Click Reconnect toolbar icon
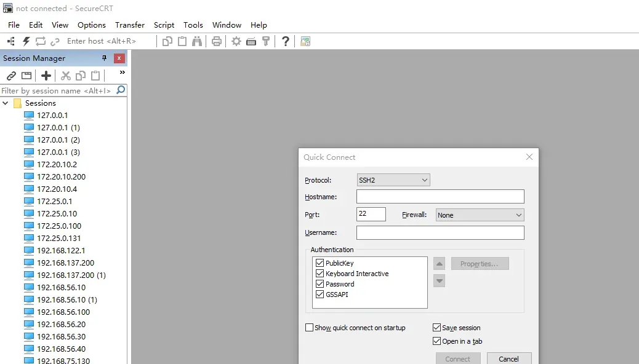The height and width of the screenshot is (364, 639). pos(41,41)
